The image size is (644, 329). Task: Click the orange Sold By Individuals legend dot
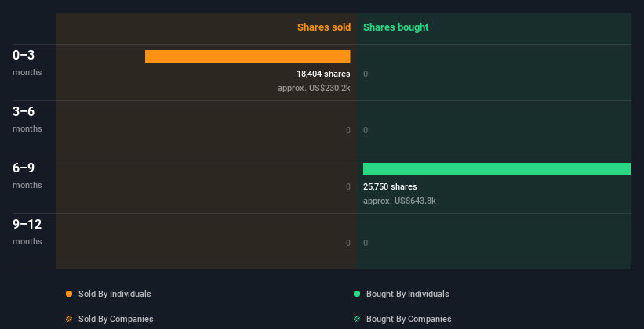tap(69, 294)
